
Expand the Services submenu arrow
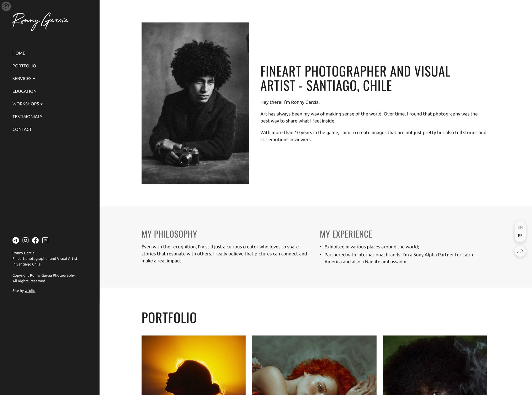pos(34,79)
